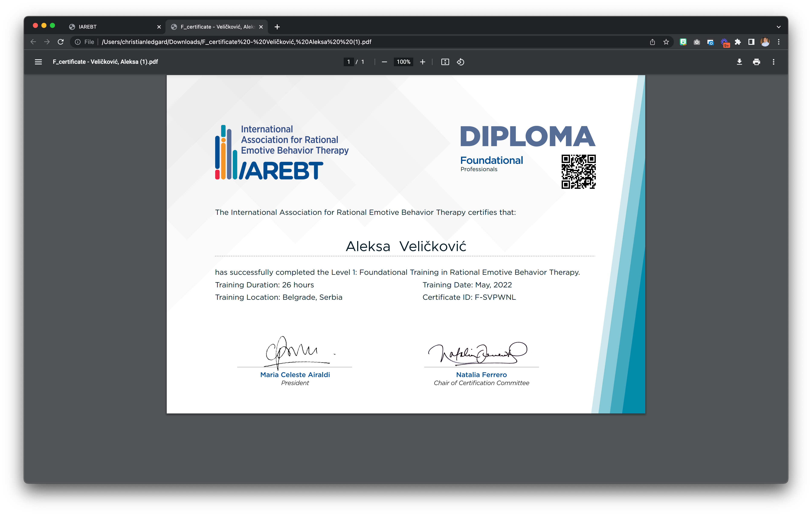812x515 pixels.
Task: Click the share page icon
Action: pos(652,42)
